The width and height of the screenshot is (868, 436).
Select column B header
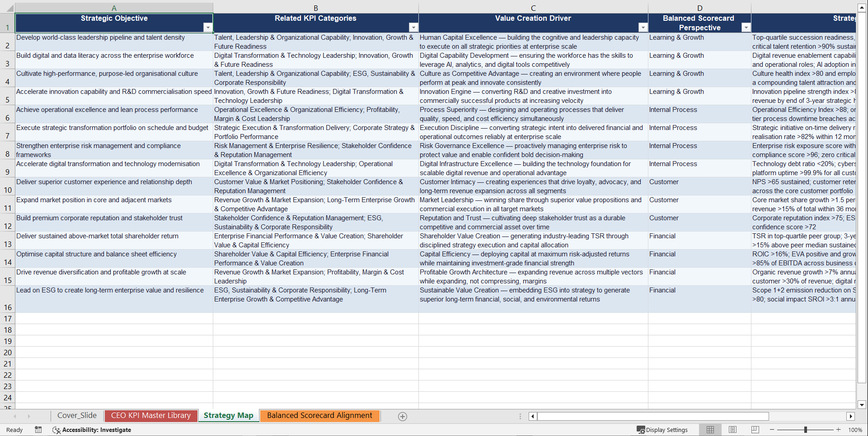pos(316,8)
